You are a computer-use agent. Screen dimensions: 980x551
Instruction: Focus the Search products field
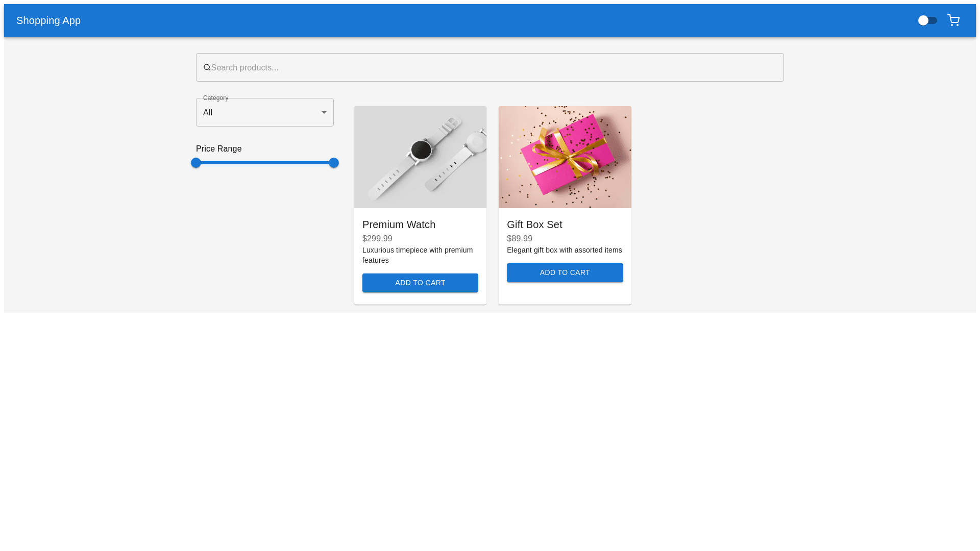pos(490,67)
